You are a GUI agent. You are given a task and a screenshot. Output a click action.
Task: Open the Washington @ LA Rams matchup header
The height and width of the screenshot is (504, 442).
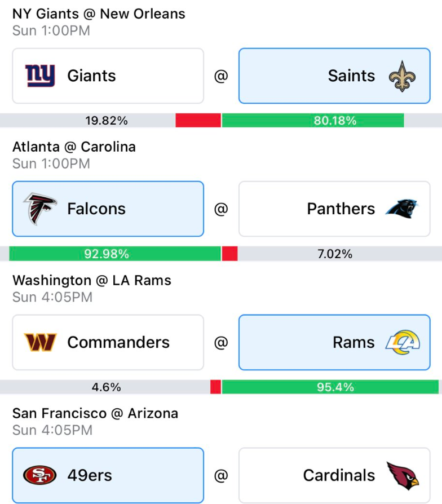[x=92, y=280]
